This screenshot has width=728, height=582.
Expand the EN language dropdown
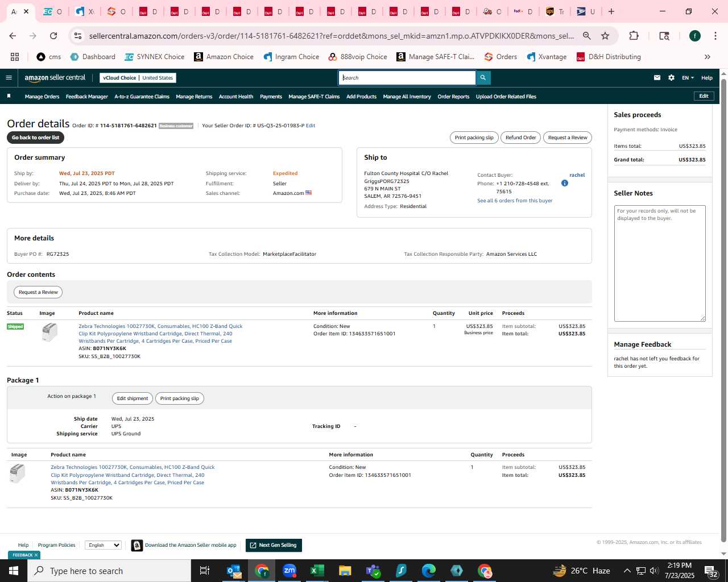688,78
